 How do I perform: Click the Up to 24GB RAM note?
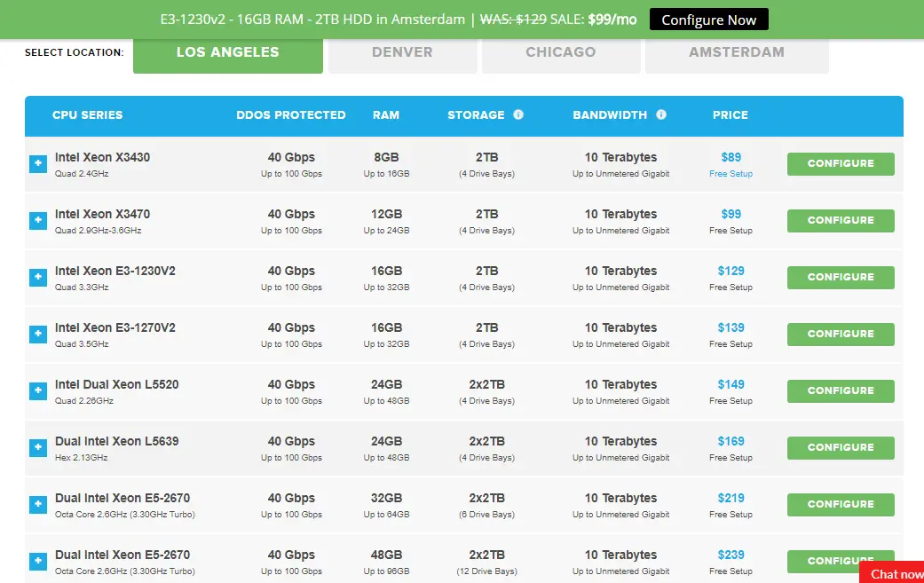click(x=387, y=230)
